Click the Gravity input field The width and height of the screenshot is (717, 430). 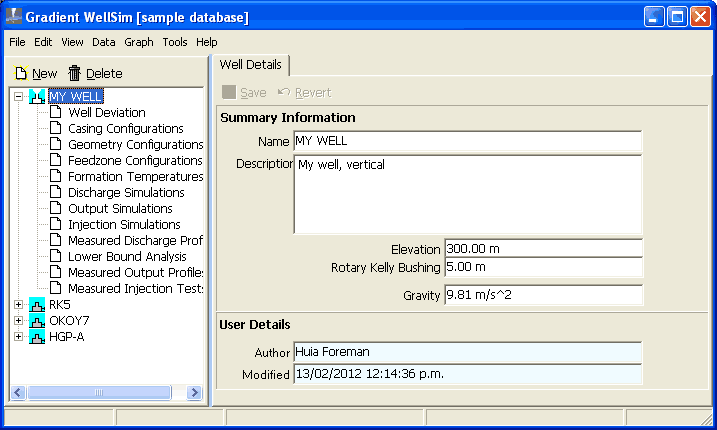(x=543, y=295)
